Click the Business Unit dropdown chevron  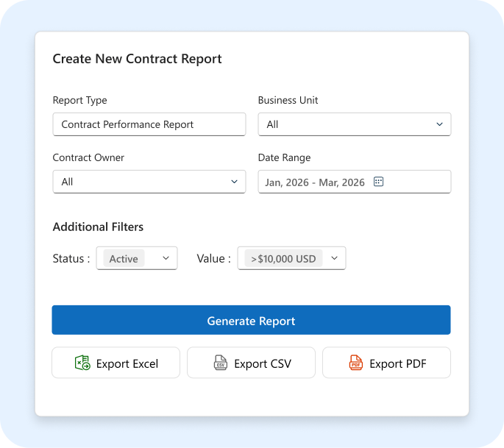click(x=439, y=124)
